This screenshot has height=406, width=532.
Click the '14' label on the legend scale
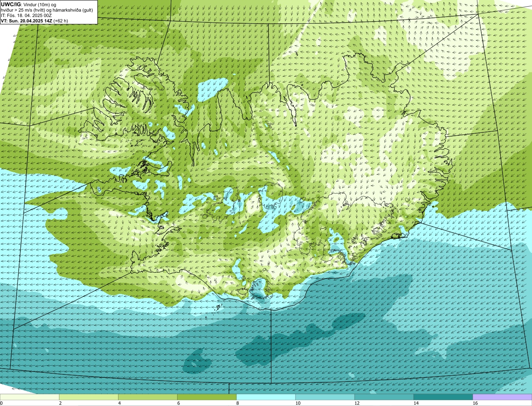[416, 403]
